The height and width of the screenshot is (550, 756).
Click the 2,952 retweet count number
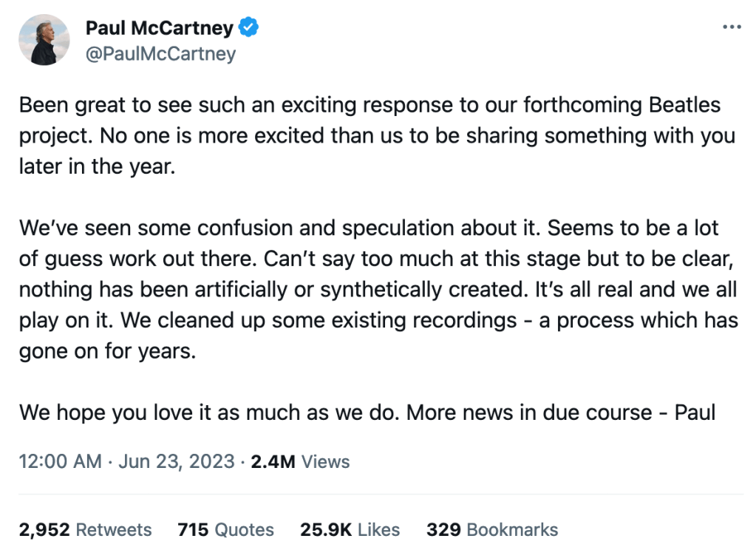pos(44,529)
